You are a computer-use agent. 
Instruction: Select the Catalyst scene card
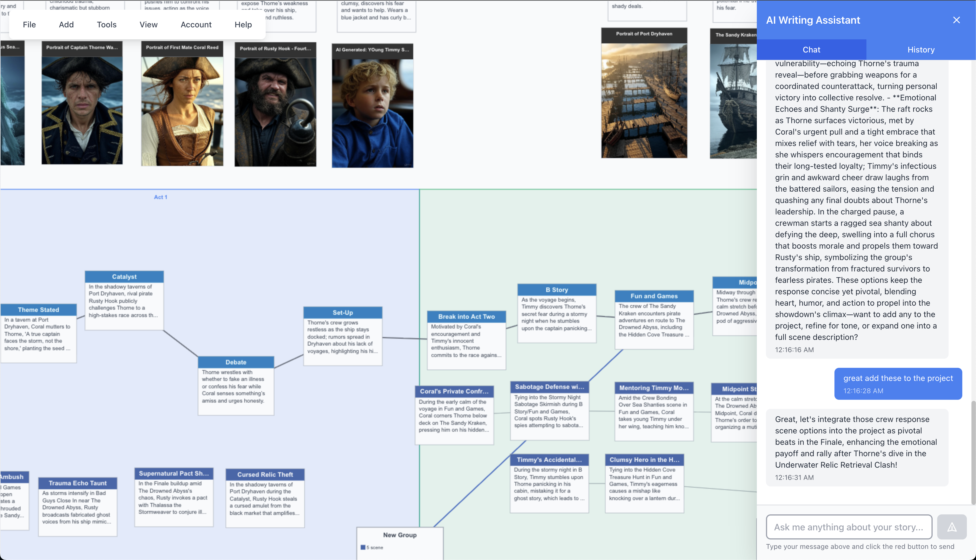click(124, 300)
